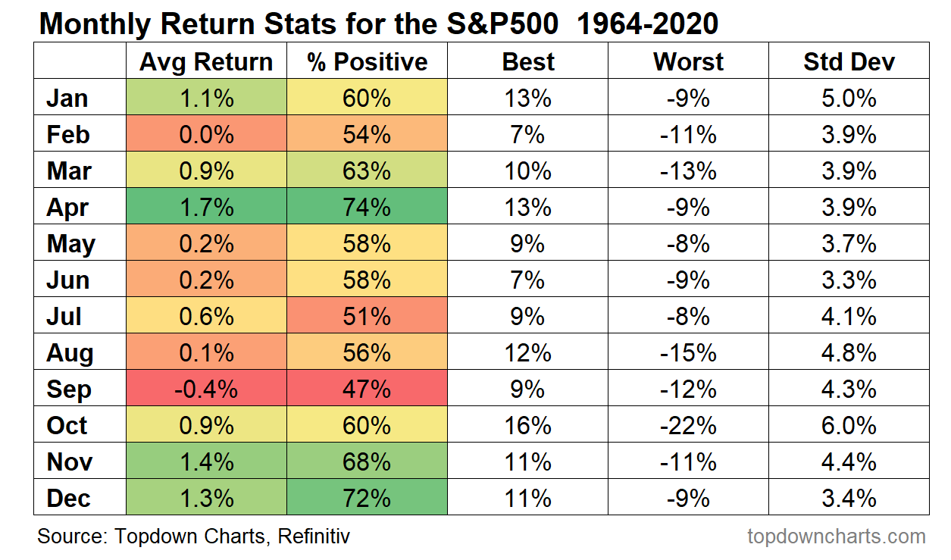
Task: Select the Jul 51% positive cell
Action: [368, 317]
